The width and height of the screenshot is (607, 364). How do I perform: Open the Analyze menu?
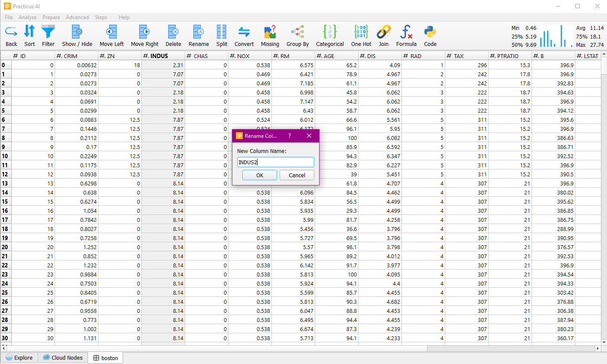[x=27, y=17]
